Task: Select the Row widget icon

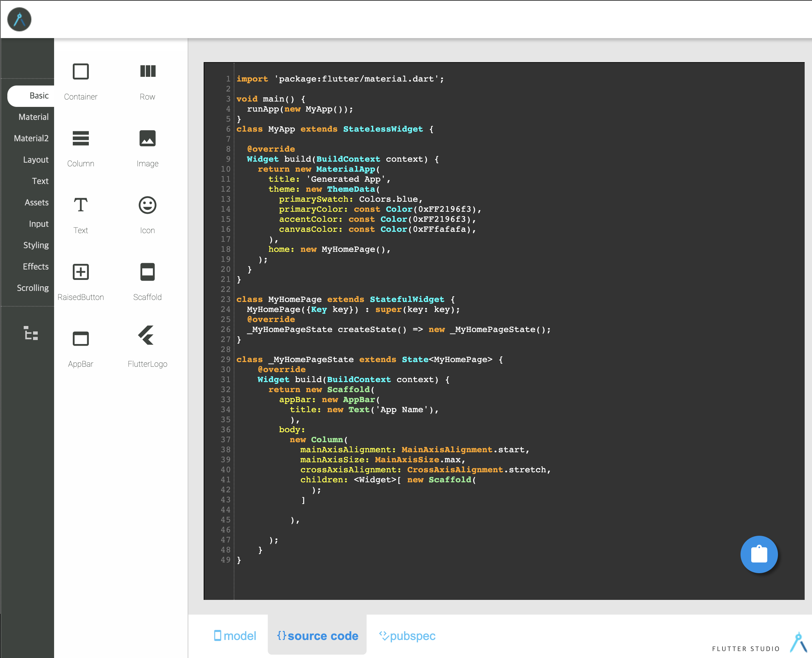Action: click(x=147, y=71)
